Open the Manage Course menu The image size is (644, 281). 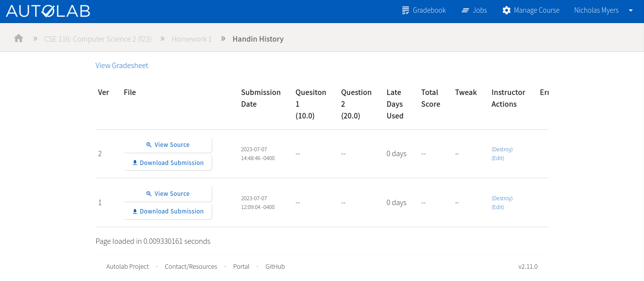pos(531,10)
